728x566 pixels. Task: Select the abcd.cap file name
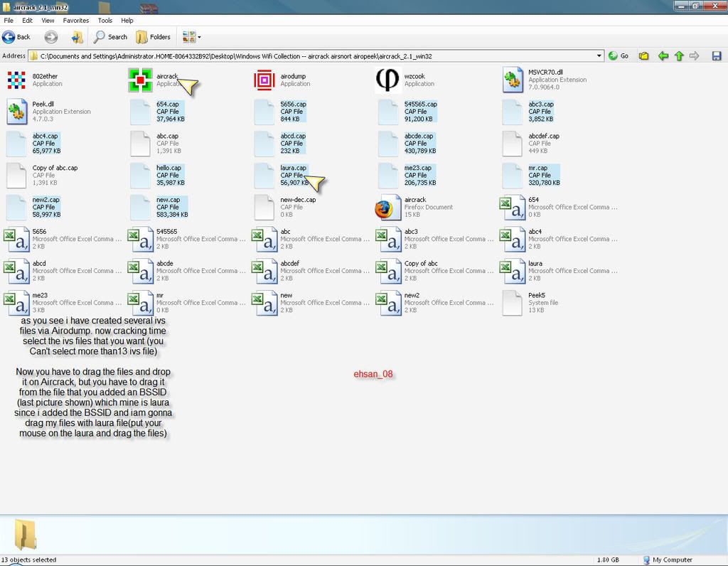(x=293, y=136)
